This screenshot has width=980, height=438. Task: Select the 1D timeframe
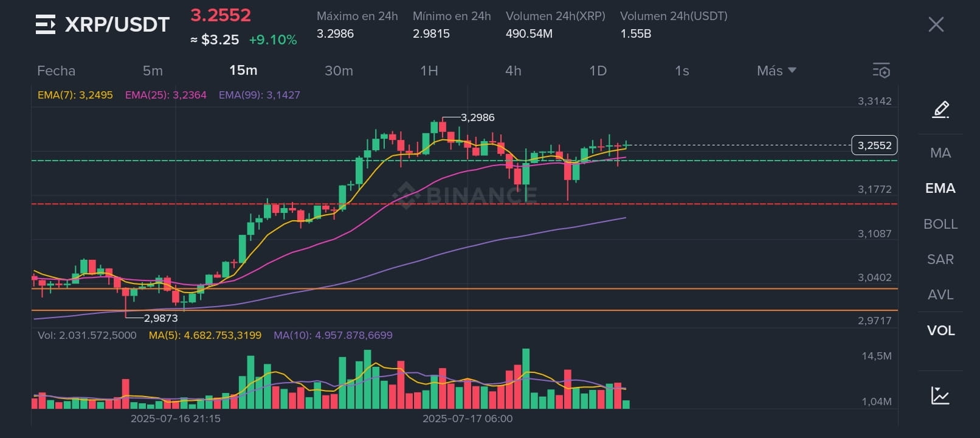[x=598, y=71]
